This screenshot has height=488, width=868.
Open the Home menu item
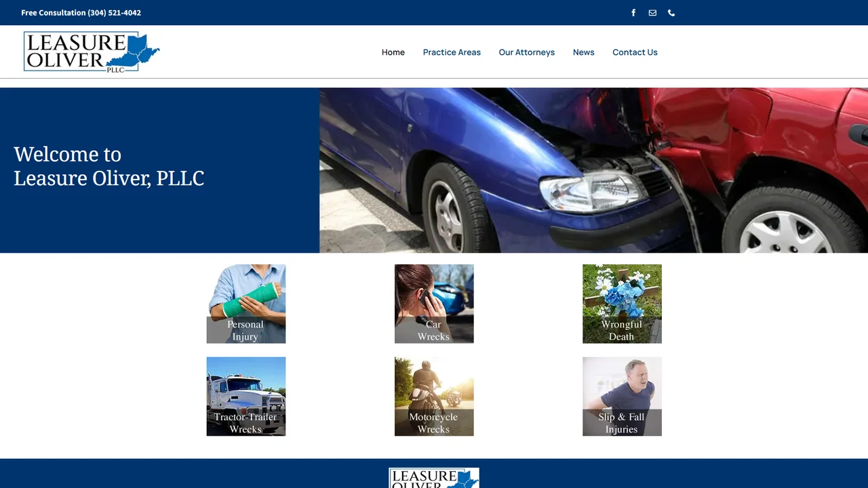[x=393, y=52]
